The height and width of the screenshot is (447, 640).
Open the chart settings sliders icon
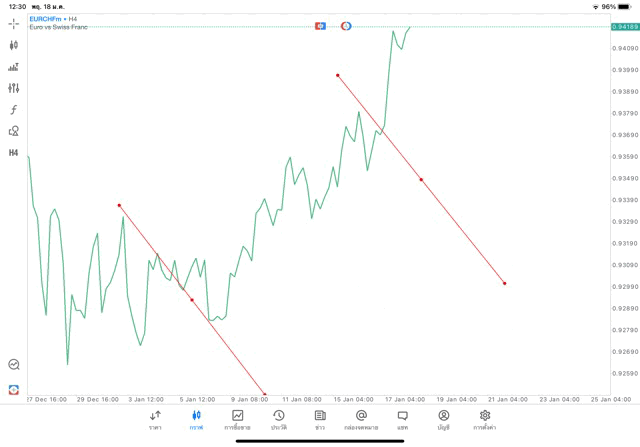(14, 88)
